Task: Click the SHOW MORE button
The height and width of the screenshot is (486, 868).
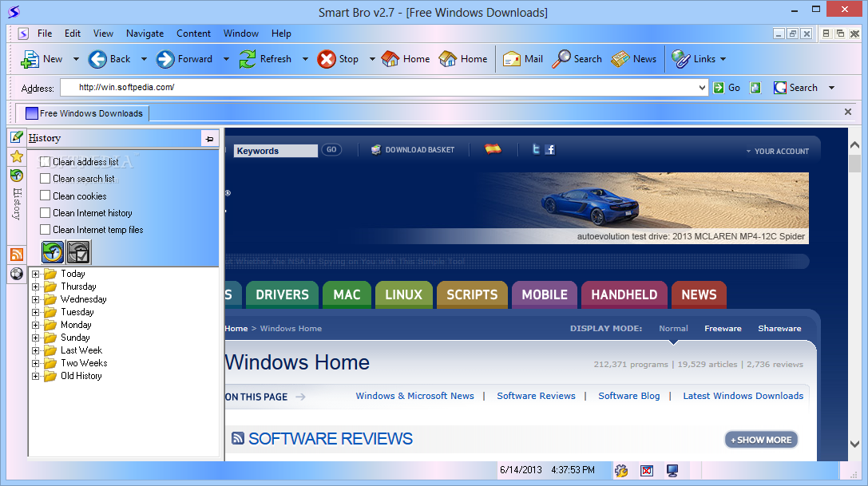Action: tap(761, 440)
